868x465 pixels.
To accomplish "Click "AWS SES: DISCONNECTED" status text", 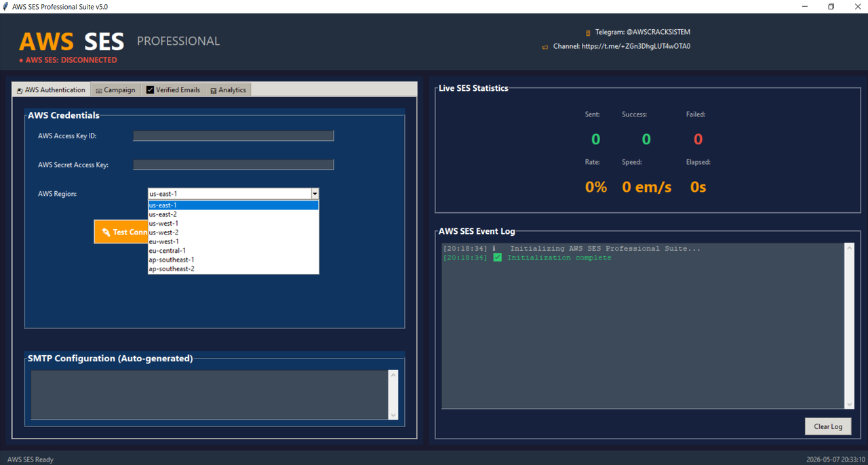I will coord(71,60).
